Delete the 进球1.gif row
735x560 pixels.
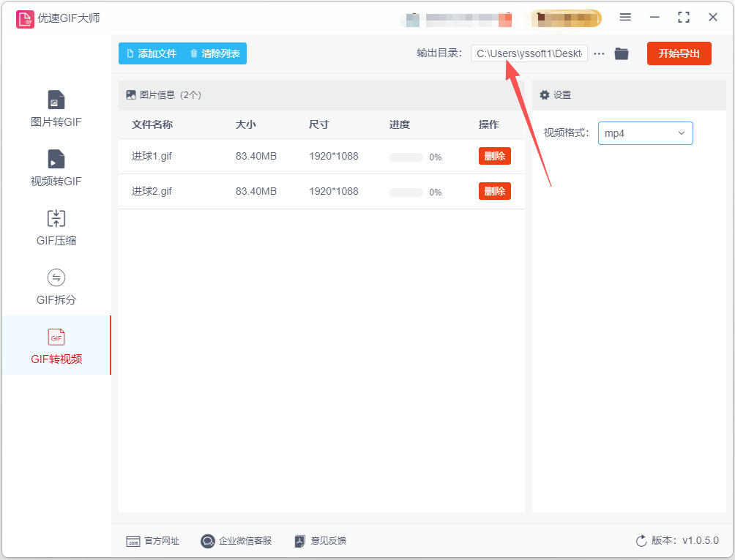[495, 156]
